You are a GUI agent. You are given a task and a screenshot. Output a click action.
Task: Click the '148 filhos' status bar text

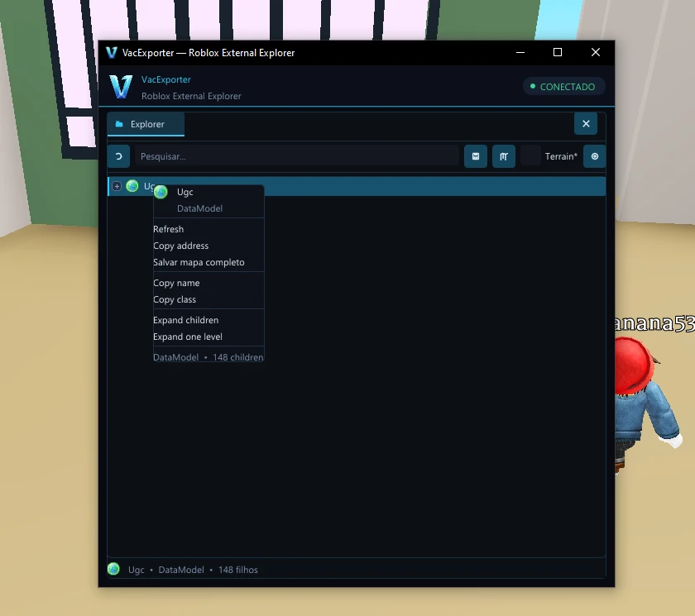coord(238,570)
